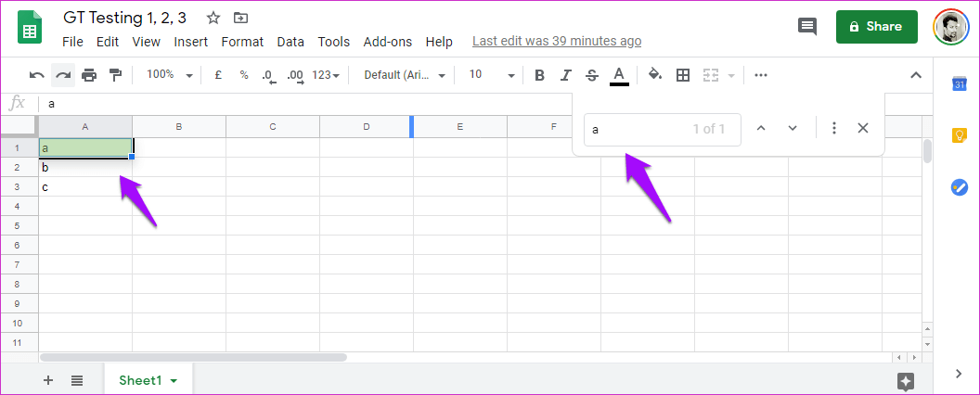Toggle Italic formatting
980x395 pixels.
coord(565,75)
